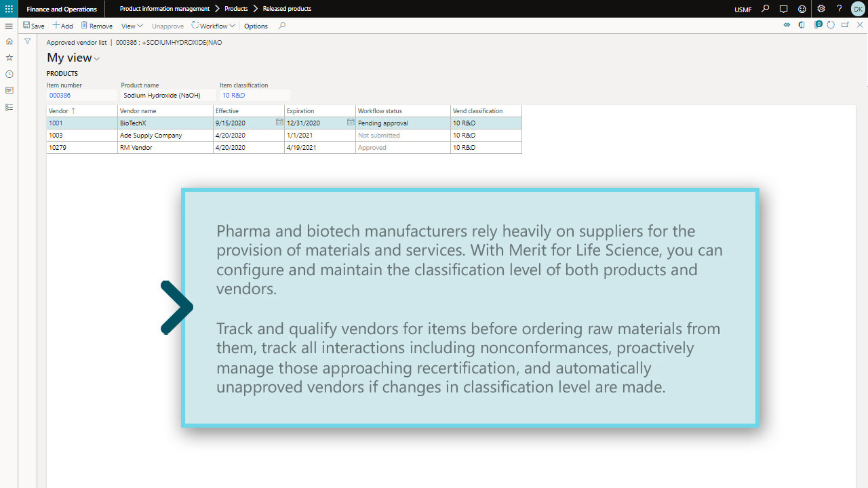Open Favorites star in the left sidebar
Image resolution: width=868 pixels, height=488 pixels.
pyautogui.click(x=9, y=58)
